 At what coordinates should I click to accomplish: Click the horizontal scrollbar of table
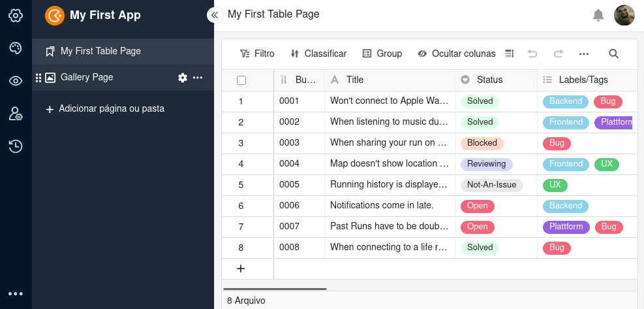click(x=275, y=289)
